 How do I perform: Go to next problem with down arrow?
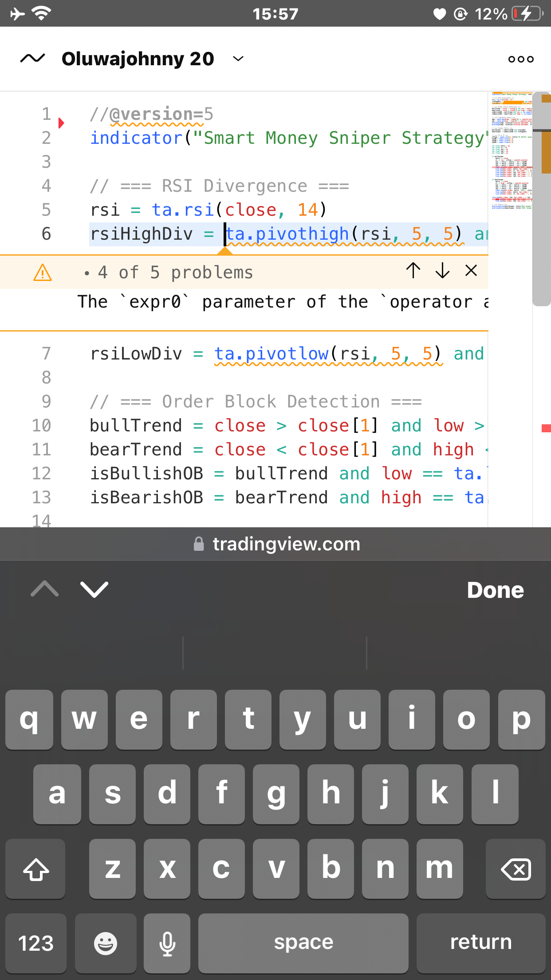pos(442,270)
